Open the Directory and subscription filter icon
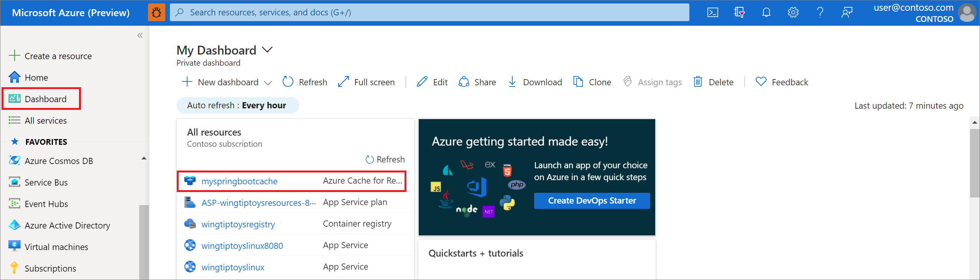The image size is (980, 280). tap(740, 13)
